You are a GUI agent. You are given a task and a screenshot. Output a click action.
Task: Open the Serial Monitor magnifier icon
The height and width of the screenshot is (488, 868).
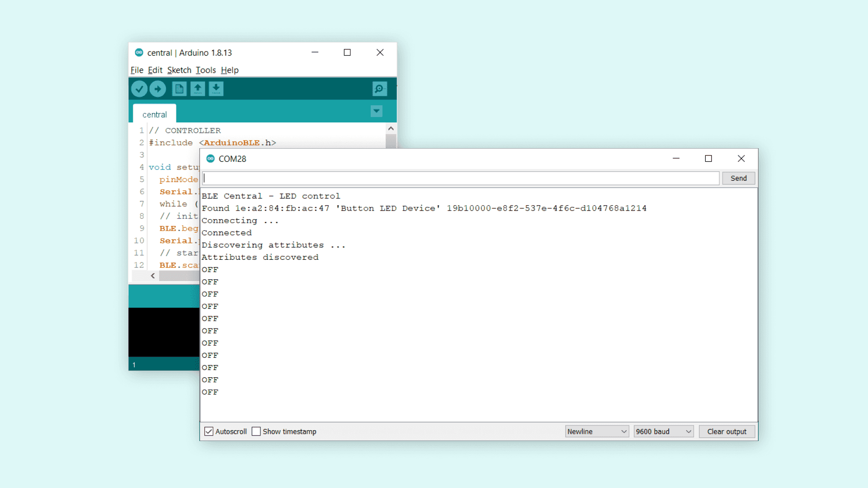(x=379, y=89)
